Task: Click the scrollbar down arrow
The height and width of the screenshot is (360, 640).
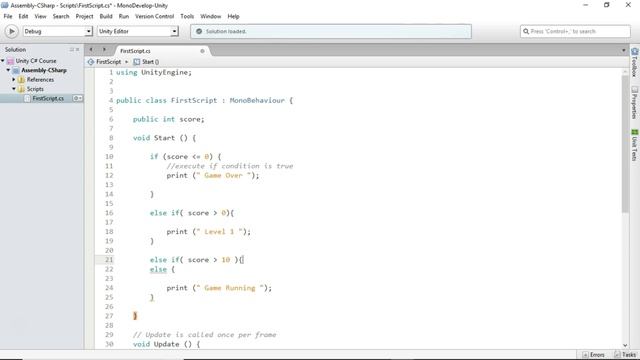Action: (625, 345)
